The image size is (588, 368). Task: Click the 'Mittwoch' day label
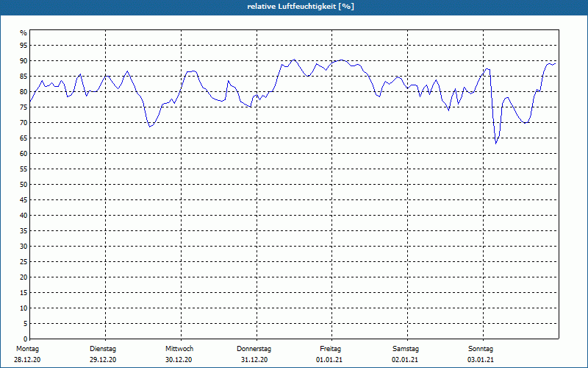click(x=179, y=349)
